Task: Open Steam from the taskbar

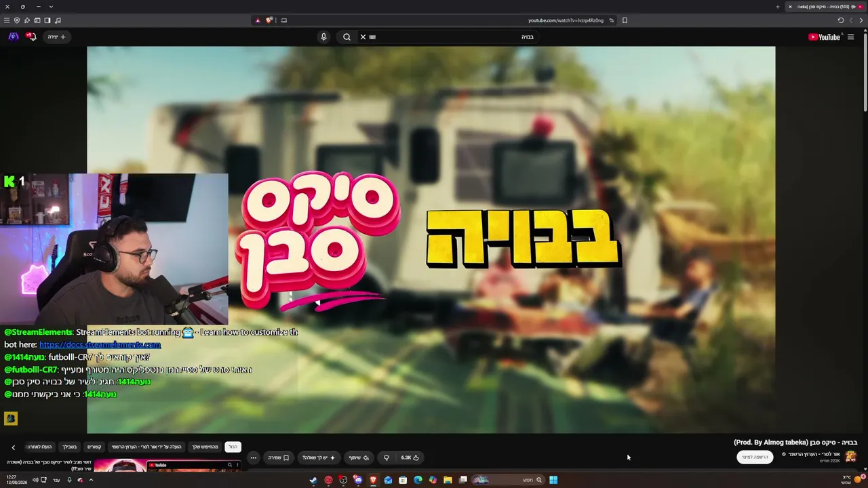Action: tap(313, 480)
